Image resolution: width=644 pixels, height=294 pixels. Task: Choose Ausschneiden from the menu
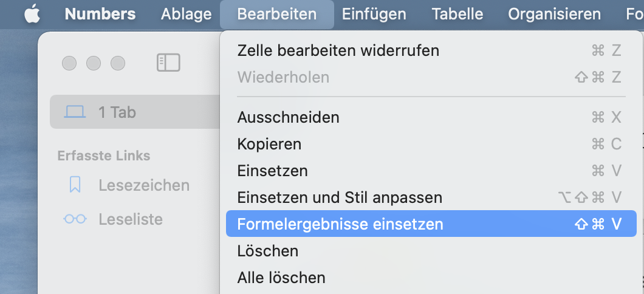[288, 117]
